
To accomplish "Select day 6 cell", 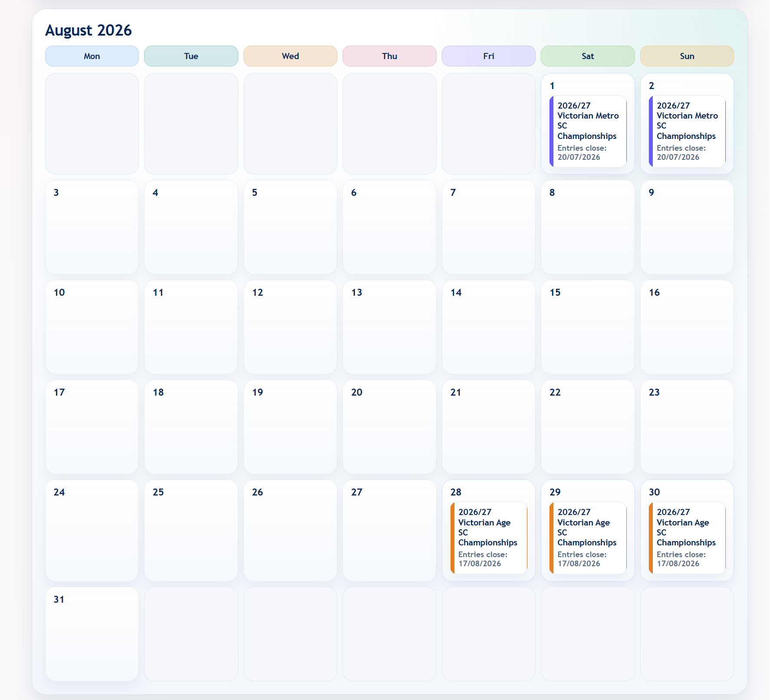I will tap(389, 227).
